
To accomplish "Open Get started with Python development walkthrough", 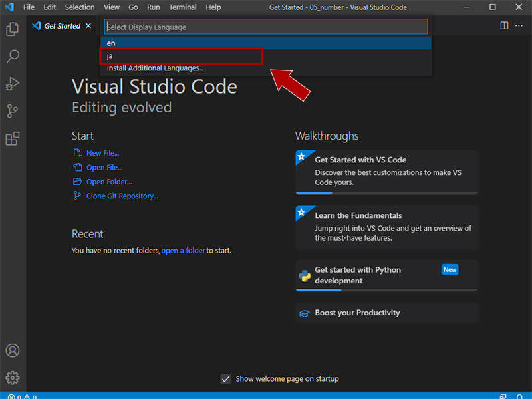I will point(387,275).
